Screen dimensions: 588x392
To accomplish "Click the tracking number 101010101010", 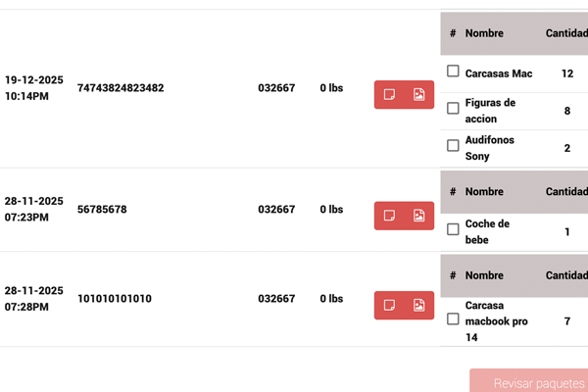I will coord(115,298).
